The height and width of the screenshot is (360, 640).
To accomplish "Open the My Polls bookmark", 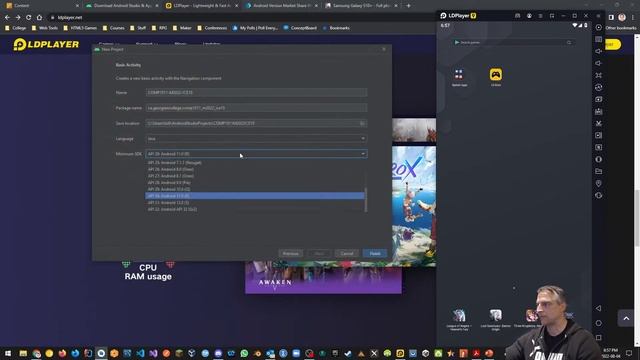I will click(x=255, y=28).
